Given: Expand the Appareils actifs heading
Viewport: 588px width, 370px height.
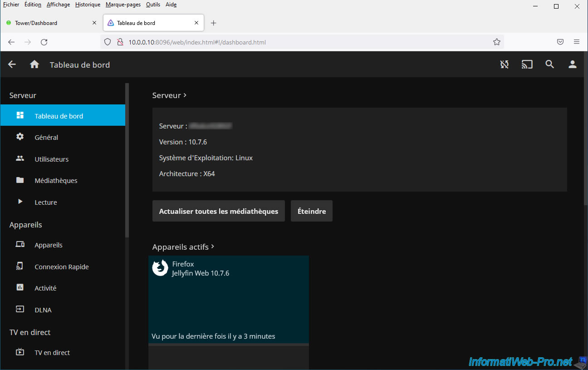Looking at the screenshot, I should tap(183, 247).
